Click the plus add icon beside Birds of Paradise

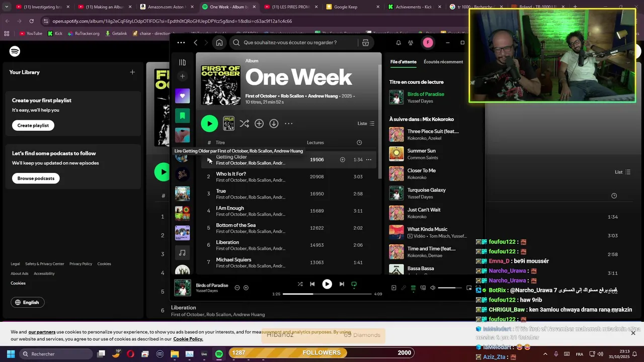246,288
